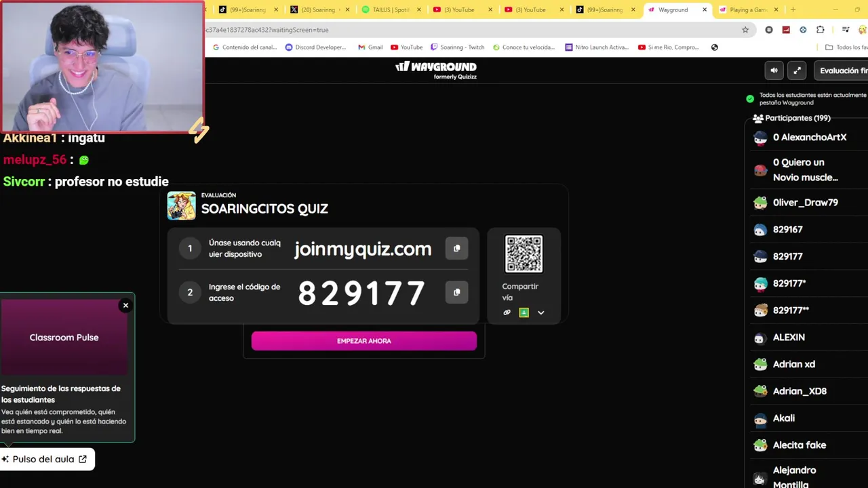
Task: Bookmark this page with star icon
Action: tap(745, 30)
